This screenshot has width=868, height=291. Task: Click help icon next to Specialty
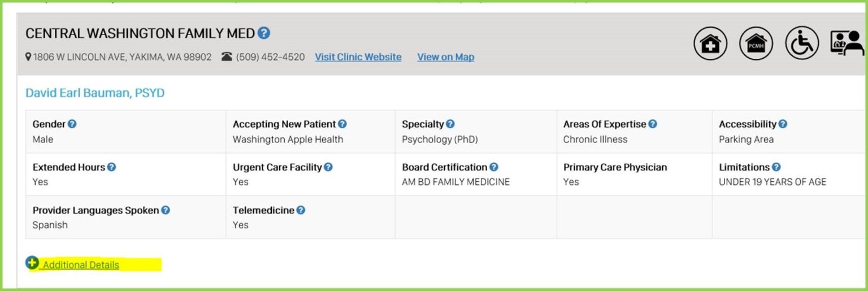click(x=450, y=124)
